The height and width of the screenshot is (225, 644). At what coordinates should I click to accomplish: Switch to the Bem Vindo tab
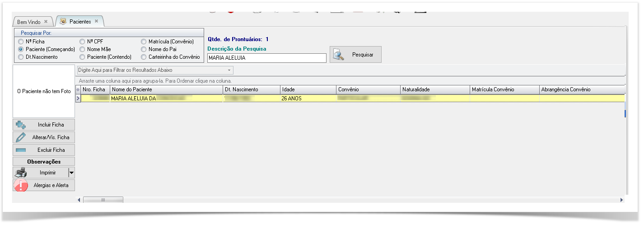pos(28,22)
